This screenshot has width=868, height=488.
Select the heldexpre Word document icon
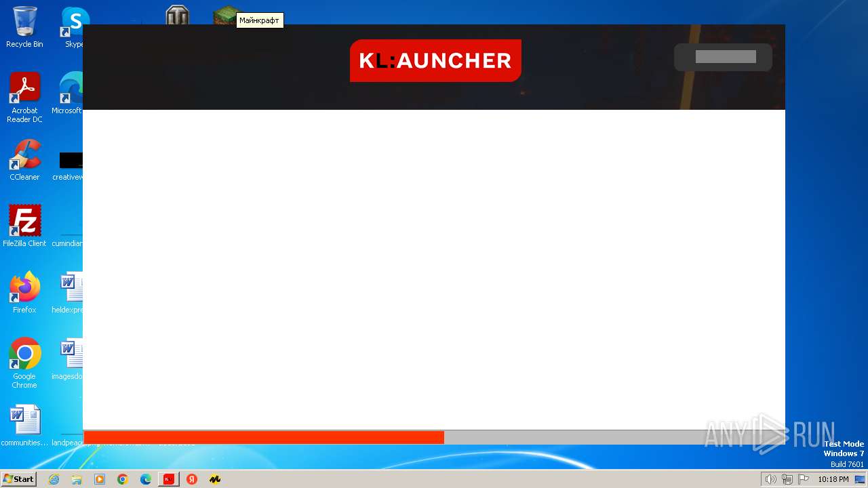click(x=68, y=292)
